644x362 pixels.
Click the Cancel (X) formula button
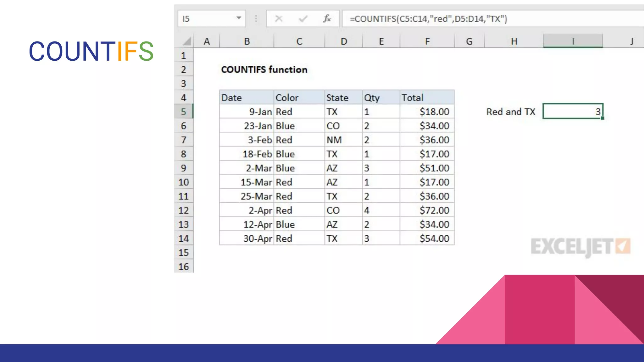[279, 19]
